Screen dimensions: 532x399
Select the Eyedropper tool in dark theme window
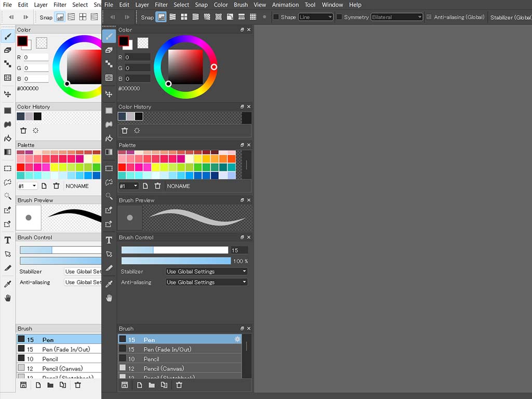coord(109,284)
